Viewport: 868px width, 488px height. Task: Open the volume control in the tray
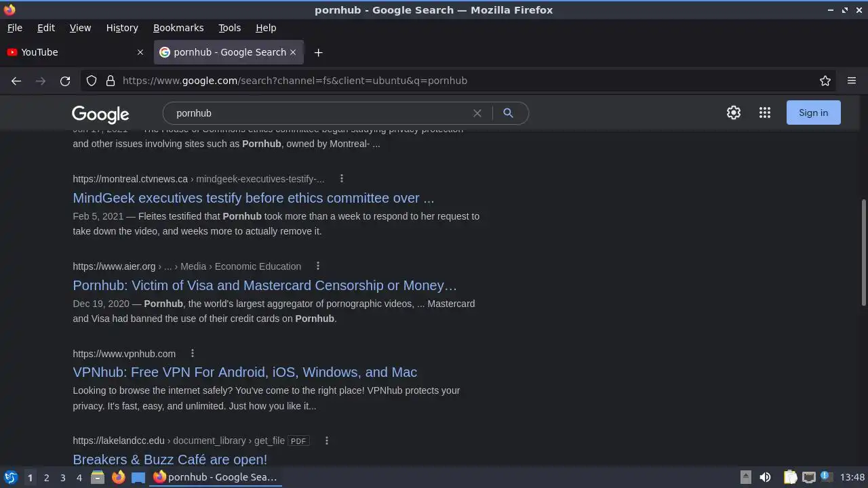pyautogui.click(x=765, y=477)
